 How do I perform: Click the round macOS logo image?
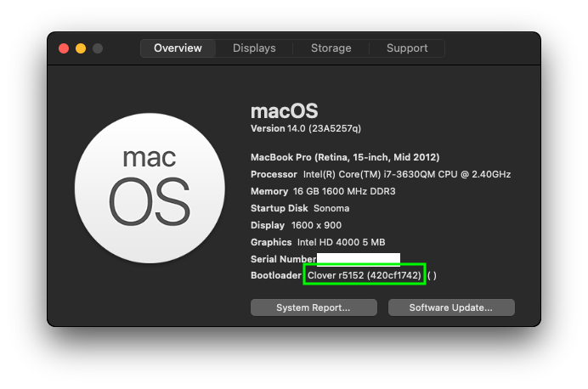tap(150, 188)
